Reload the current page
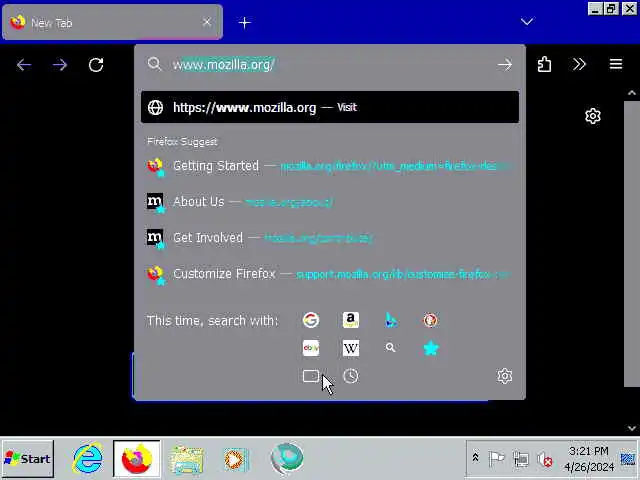The width and height of the screenshot is (640, 480). coord(96,65)
